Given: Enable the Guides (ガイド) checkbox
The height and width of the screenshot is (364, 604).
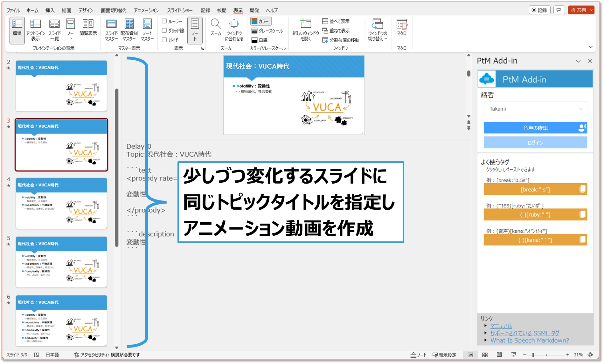Looking at the screenshot, I should (164, 40).
